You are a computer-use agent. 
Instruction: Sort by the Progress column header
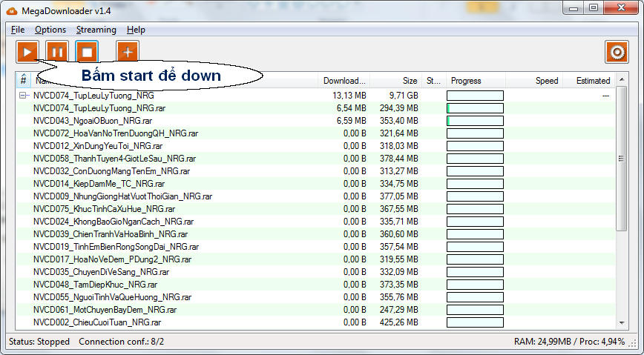pyautogui.click(x=476, y=81)
